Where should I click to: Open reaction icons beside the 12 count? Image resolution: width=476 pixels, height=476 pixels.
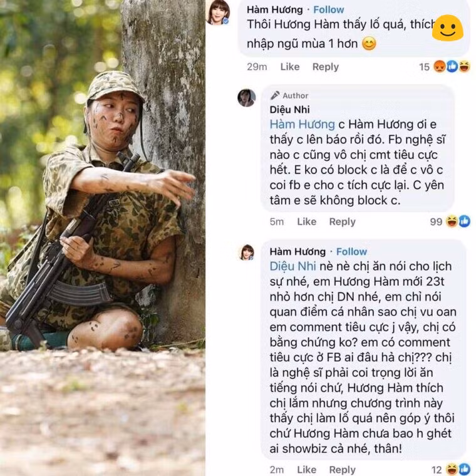458,469
